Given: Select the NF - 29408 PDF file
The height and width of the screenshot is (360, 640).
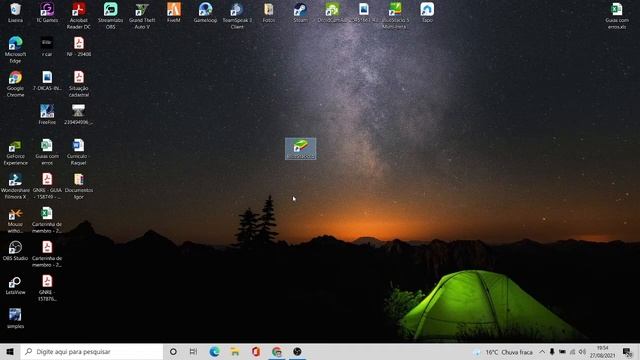Looking at the screenshot, I should click(x=78, y=46).
